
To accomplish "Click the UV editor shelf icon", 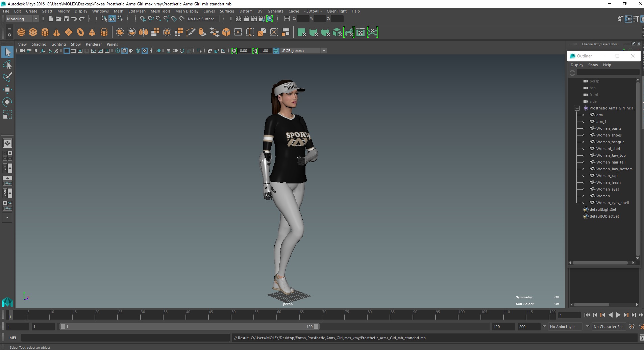I will pos(361,32).
